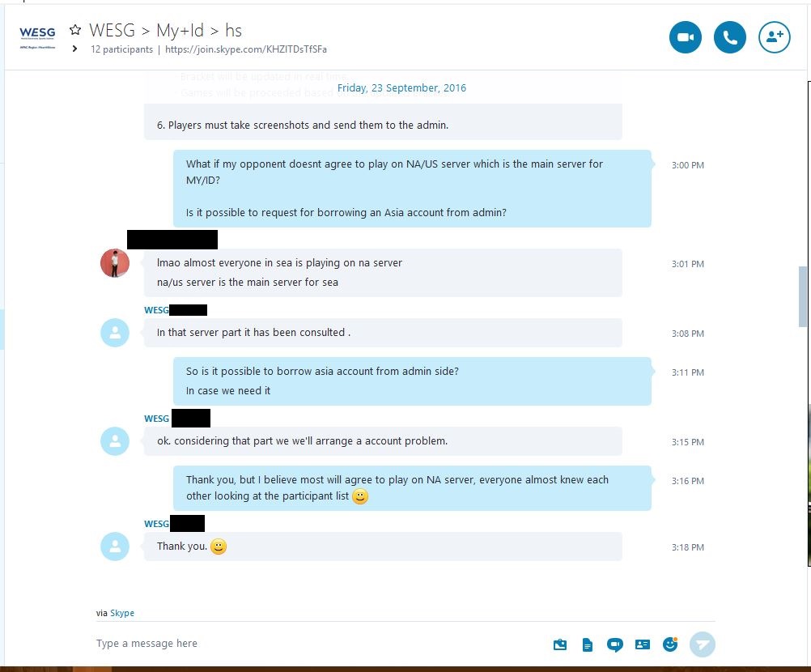Open the emoticon picker
Image resolution: width=811 pixels, height=672 pixels.
pyautogui.click(x=670, y=644)
